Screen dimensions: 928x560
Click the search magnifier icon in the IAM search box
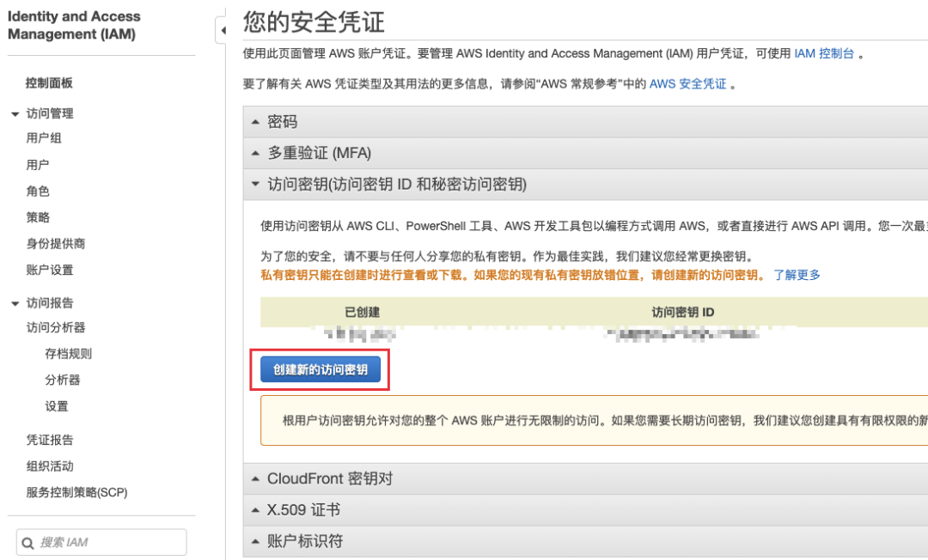coord(27,543)
